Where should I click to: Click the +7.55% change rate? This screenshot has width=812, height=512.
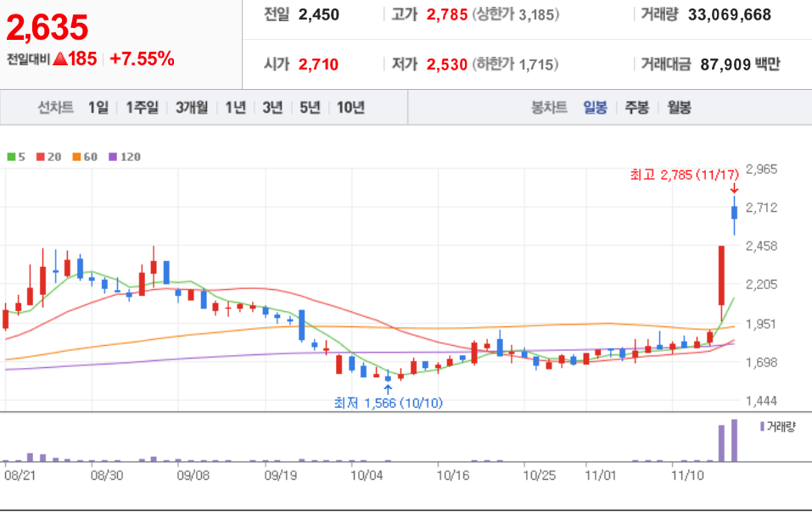[x=142, y=59]
